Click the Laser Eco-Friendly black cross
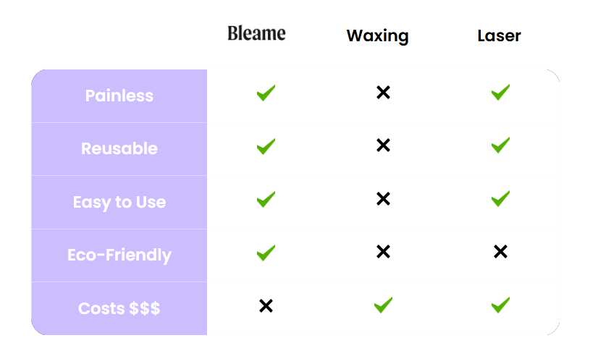Viewport: 598px width, 364px height. point(500,252)
